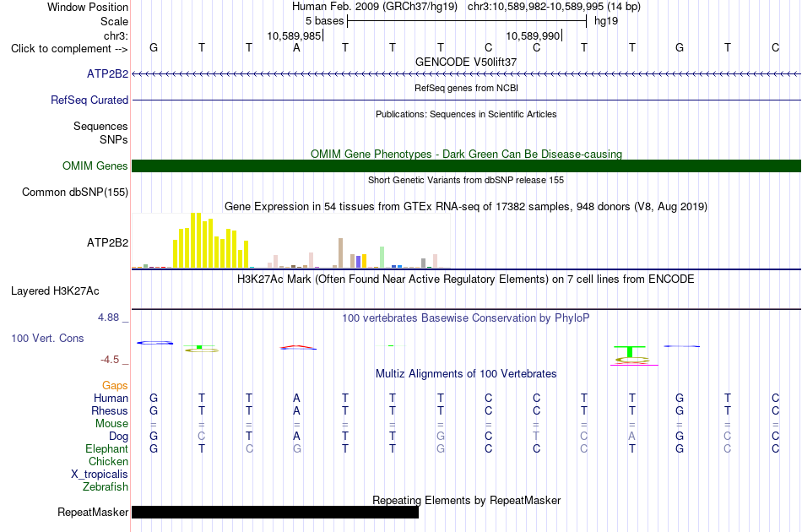This screenshot has height=532, width=802.
Task: Click the Layered H3K27Ac track label
Action: pyautogui.click(x=55, y=291)
